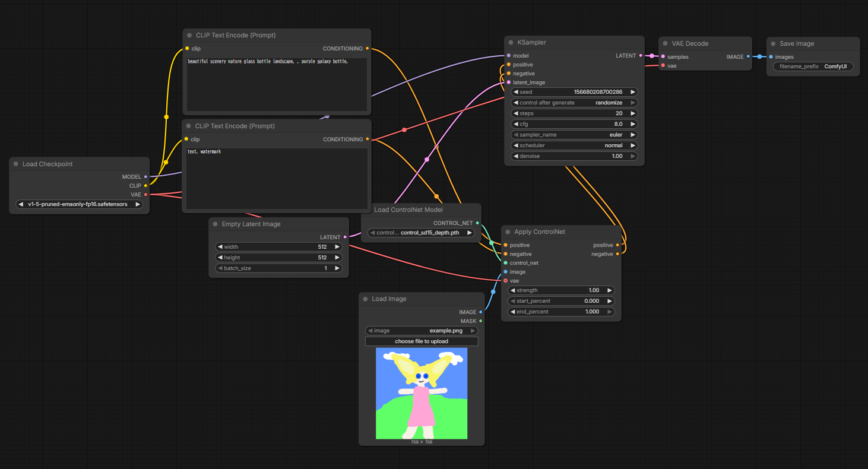Collapse the Apply ControlNet node via its title dot
This screenshot has width=868, height=469.
[508, 232]
